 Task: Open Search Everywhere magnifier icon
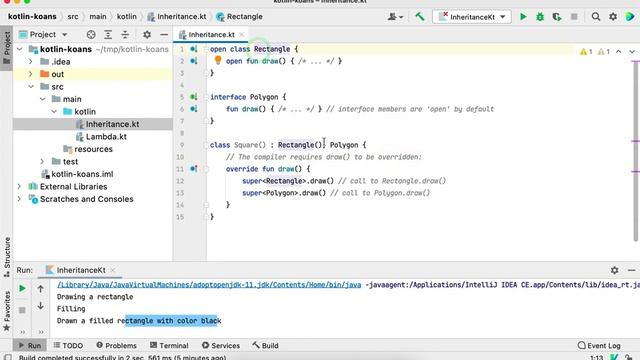(596, 17)
